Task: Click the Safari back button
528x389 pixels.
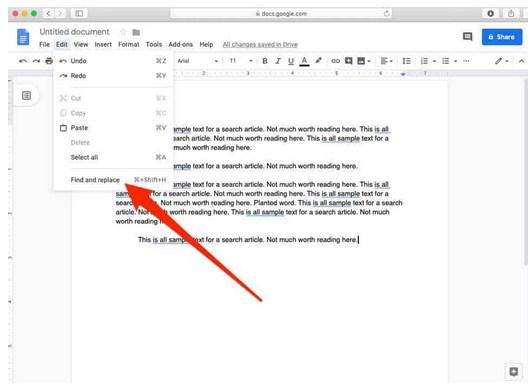Action: coord(48,13)
